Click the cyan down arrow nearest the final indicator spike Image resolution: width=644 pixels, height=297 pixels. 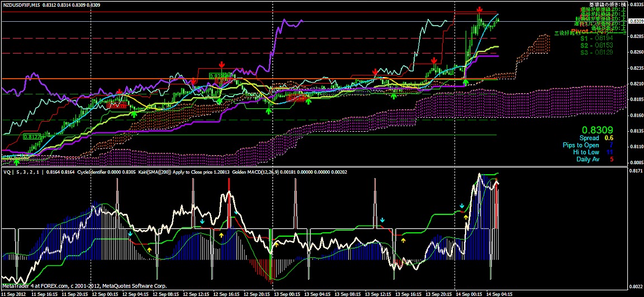[462, 206]
